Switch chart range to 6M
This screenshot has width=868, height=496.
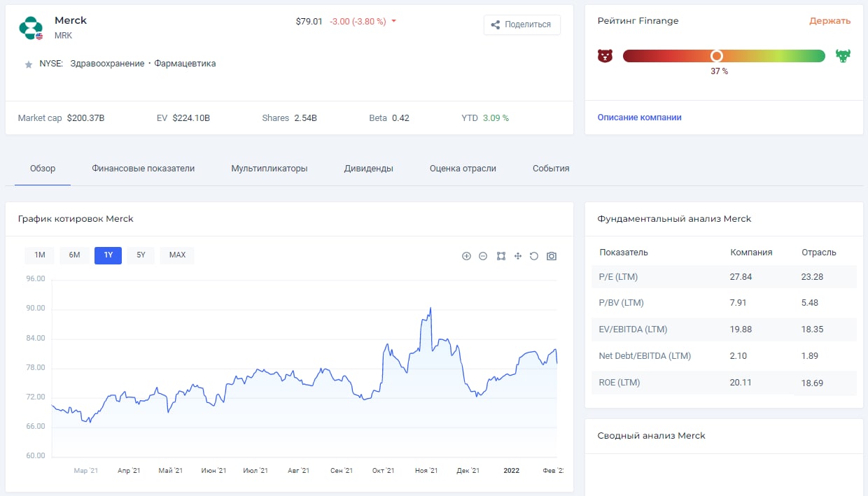tap(74, 255)
